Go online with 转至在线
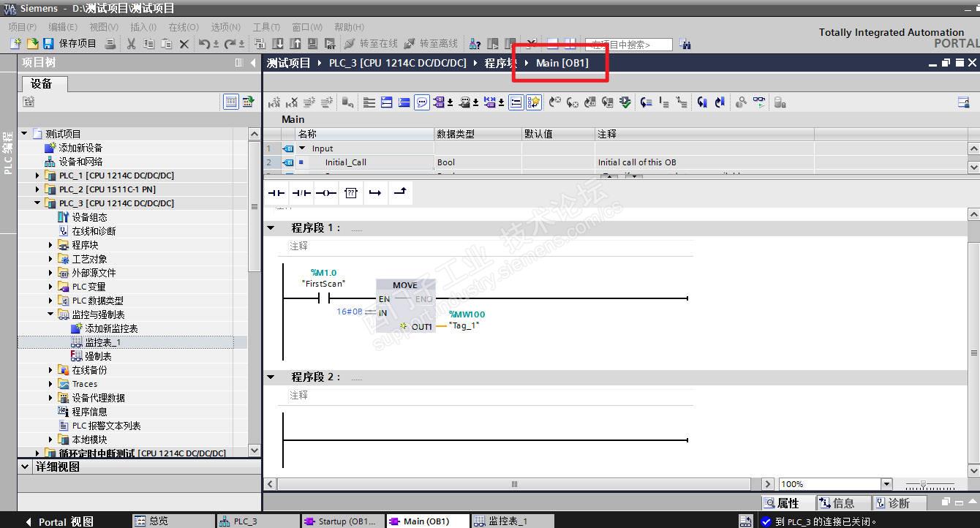 (x=371, y=44)
